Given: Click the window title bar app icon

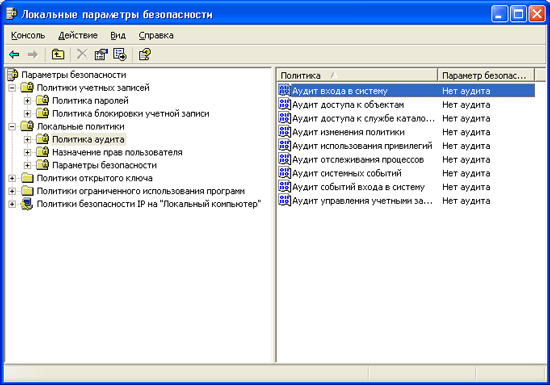Looking at the screenshot, I should [12, 14].
